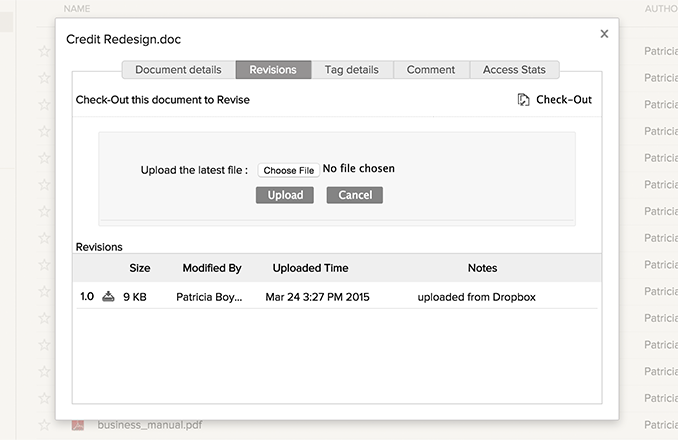View the Access Stats tab
The image size is (678, 440).
(514, 70)
